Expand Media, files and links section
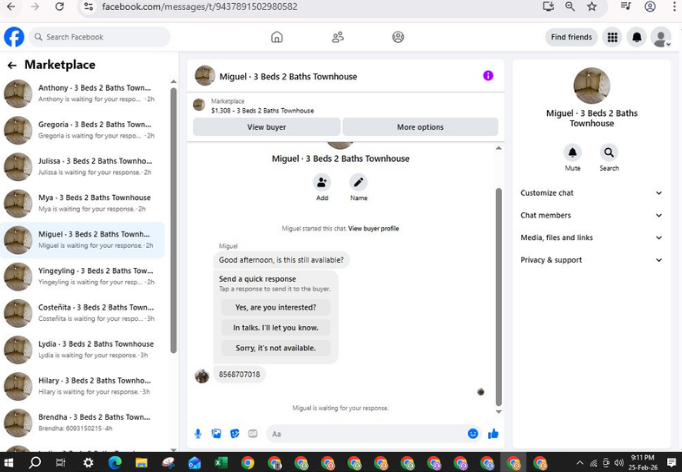 [592, 238]
